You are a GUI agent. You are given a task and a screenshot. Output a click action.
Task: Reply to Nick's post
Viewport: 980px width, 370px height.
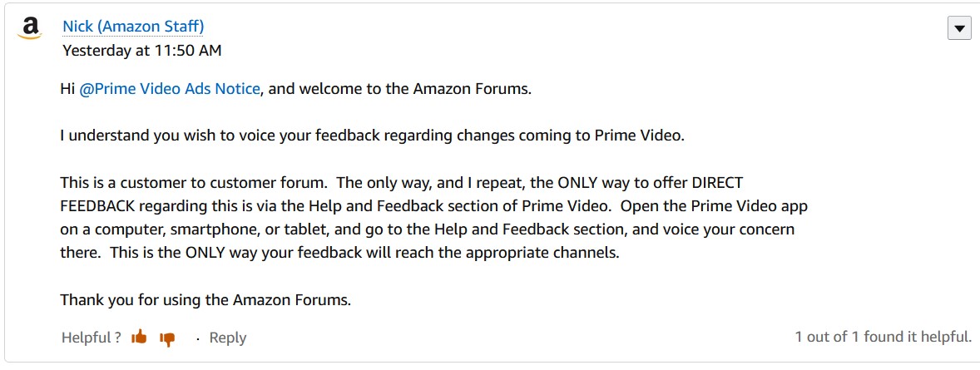click(227, 338)
